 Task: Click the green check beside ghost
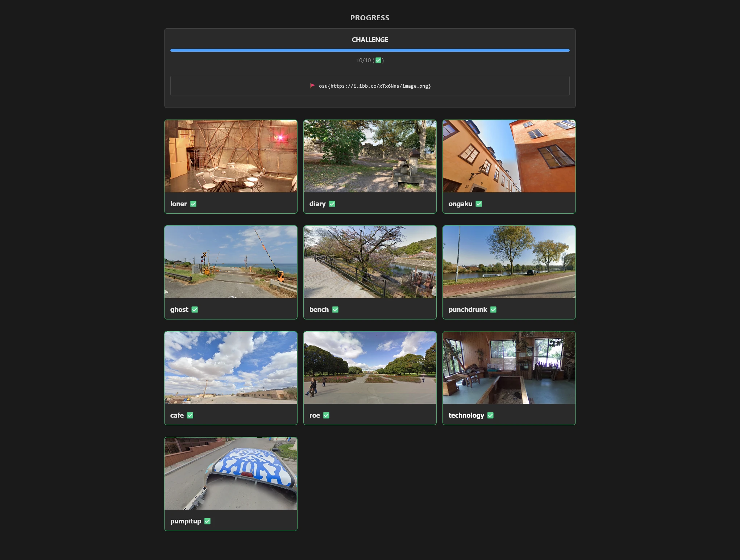(195, 310)
